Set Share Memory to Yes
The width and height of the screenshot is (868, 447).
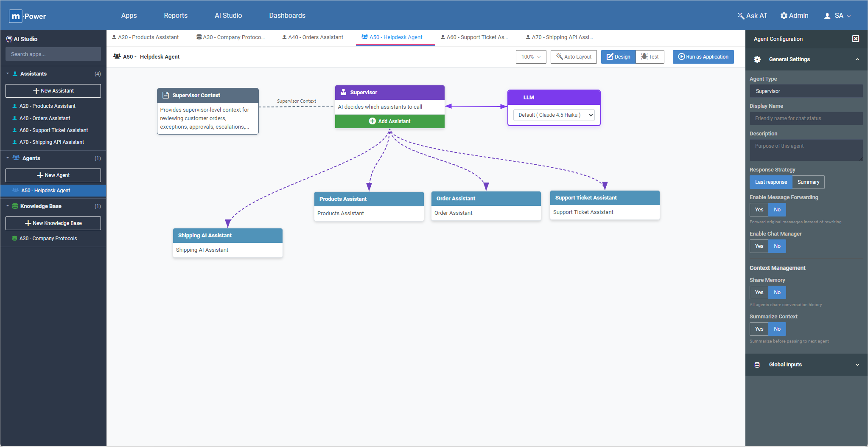pos(759,292)
